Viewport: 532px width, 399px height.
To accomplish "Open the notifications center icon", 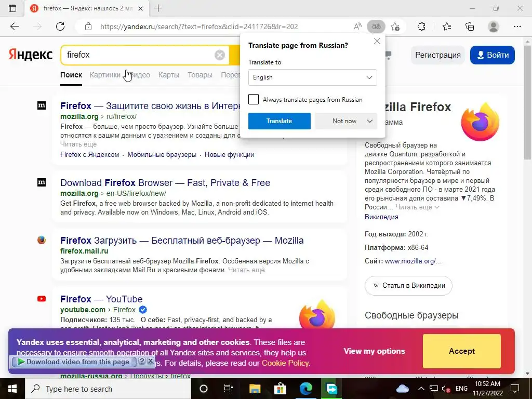I will click(515, 389).
